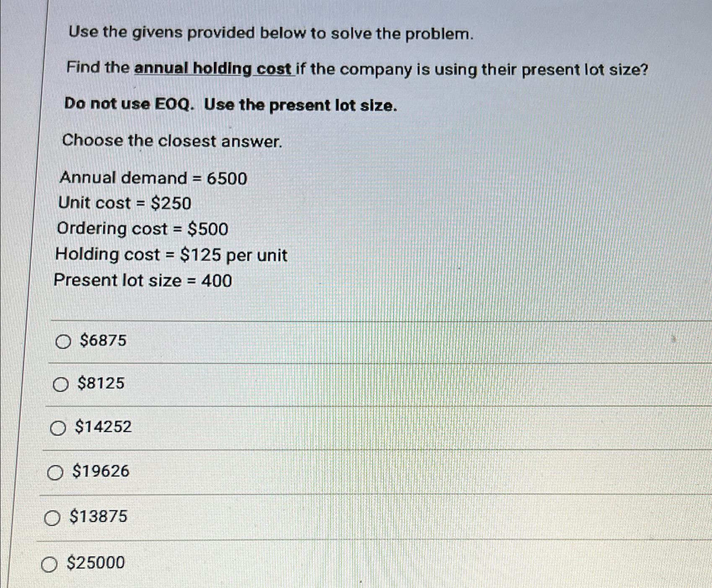Screen dimensions: 712x588
Task: Click the Annual demand = 6500 line
Action: 153,178
